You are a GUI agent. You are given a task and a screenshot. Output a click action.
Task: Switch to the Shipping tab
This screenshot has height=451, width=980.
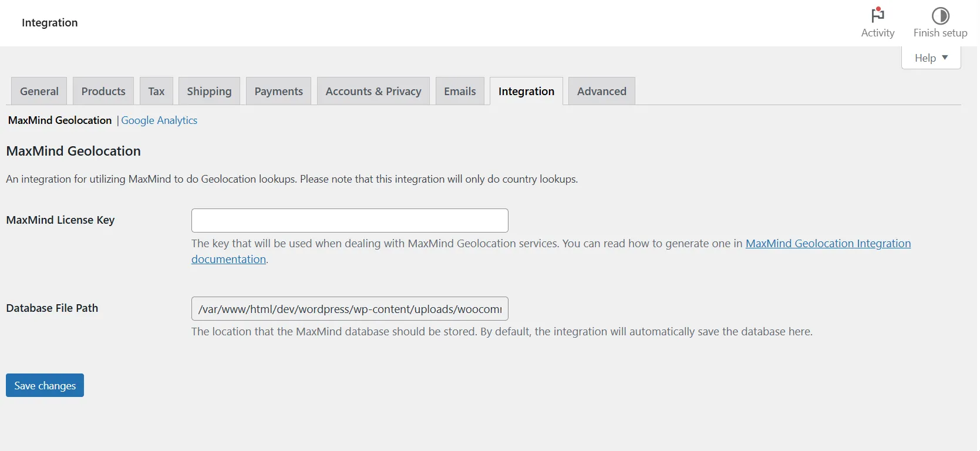pyautogui.click(x=209, y=91)
